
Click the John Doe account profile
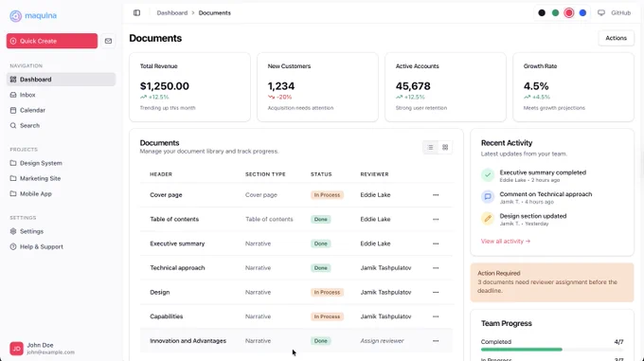pos(62,349)
